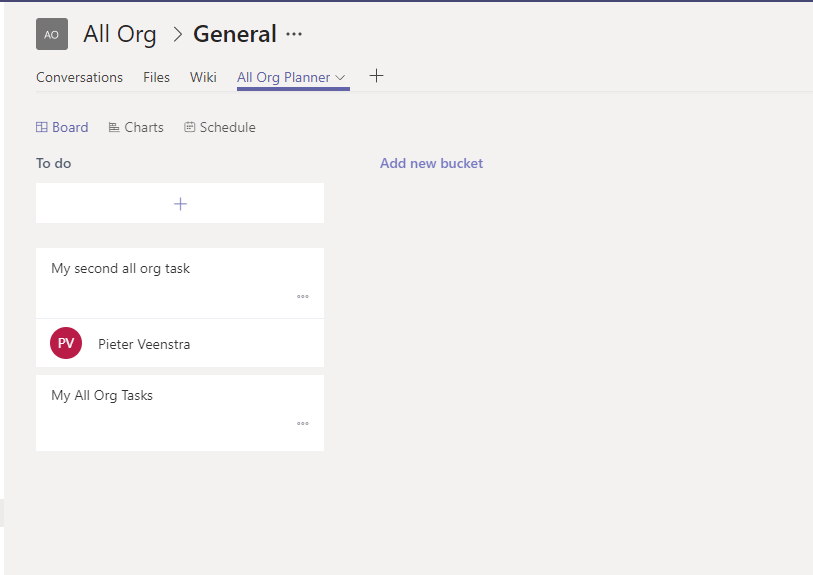Click the AO team avatar icon
Image resolution: width=813 pixels, height=575 pixels.
point(52,34)
